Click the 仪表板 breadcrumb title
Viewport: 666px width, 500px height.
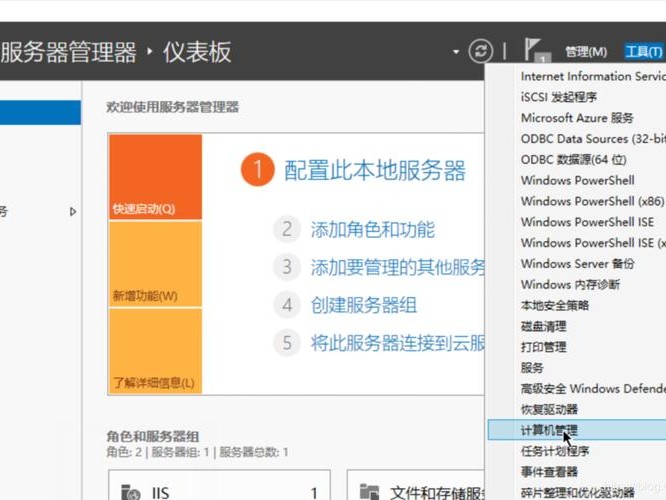coord(197,52)
